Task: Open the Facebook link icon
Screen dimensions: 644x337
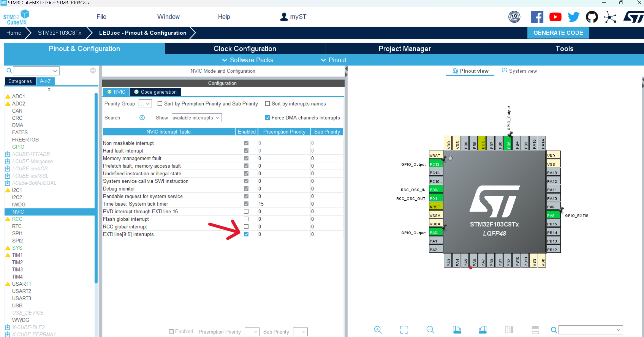Action: pyautogui.click(x=537, y=17)
